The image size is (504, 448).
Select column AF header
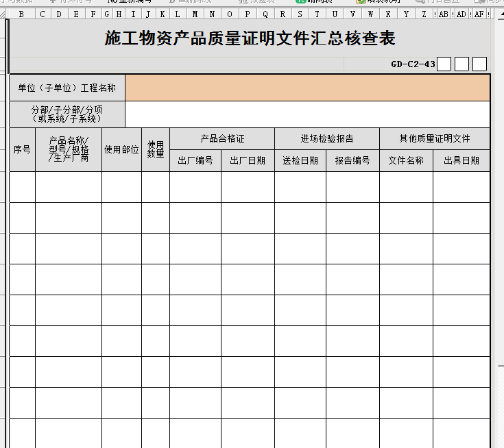pos(479,14)
